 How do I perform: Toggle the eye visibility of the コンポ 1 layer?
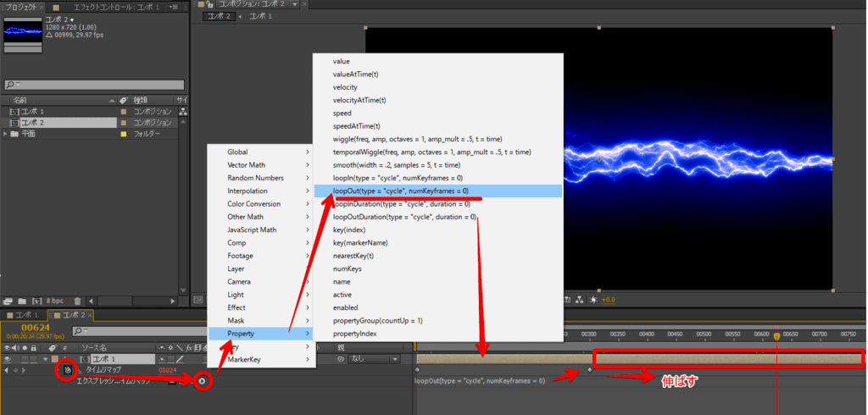click(x=8, y=359)
